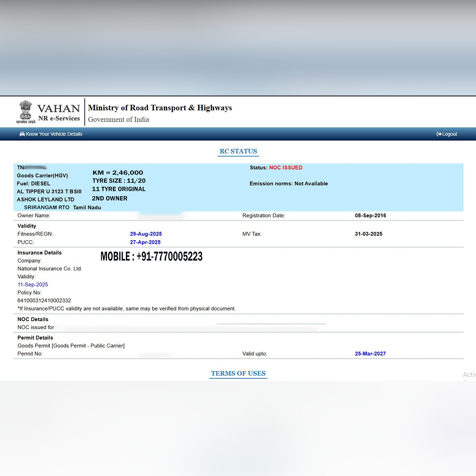Select 11 TYRE ORIGINAL text
This screenshot has height=476, width=476.
click(119, 189)
